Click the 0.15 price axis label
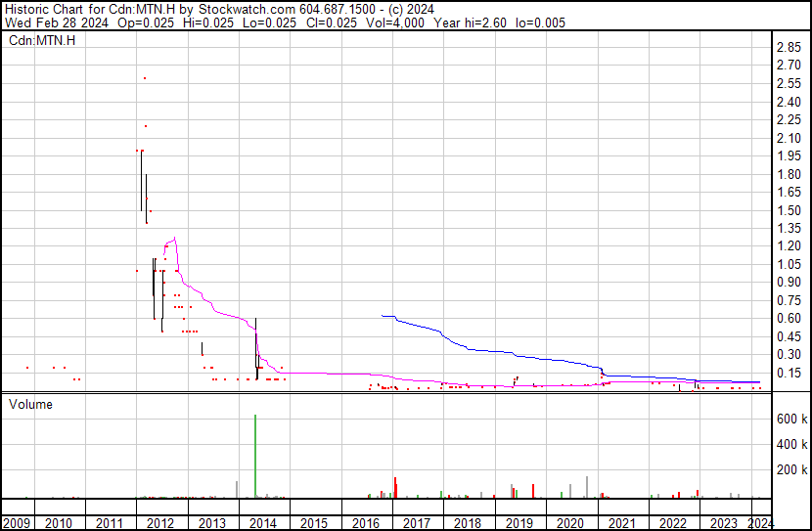The image size is (812, 531). click(789, 373)
